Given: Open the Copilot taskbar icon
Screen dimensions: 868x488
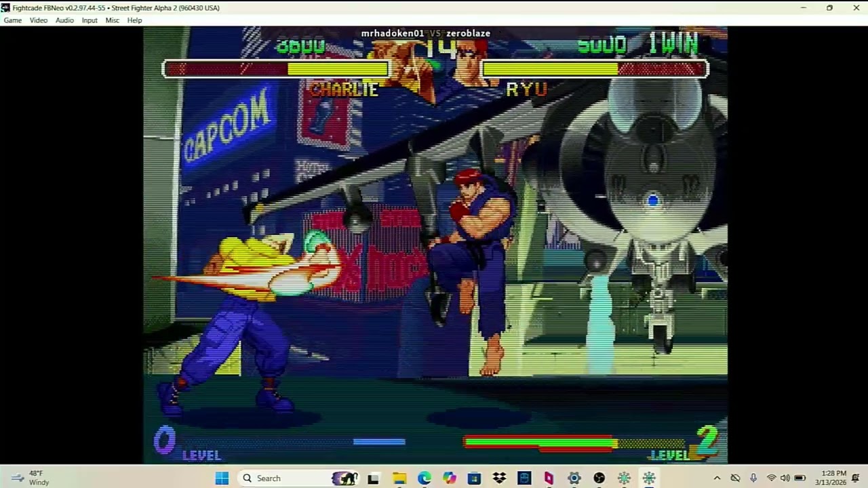Looking at the screenshot, I should pos(450,479).
